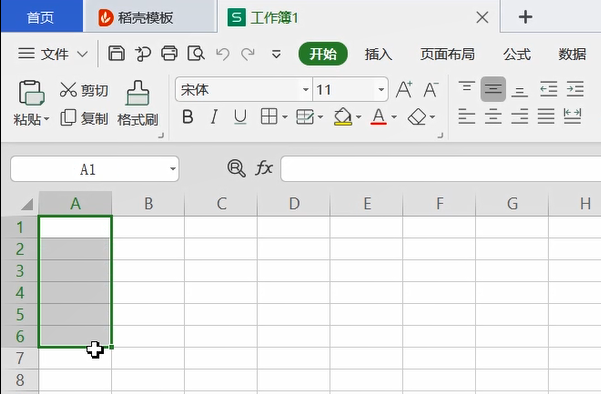Screen dimensions: 601x394
Task: Align text left
Action: click(466, 116)
